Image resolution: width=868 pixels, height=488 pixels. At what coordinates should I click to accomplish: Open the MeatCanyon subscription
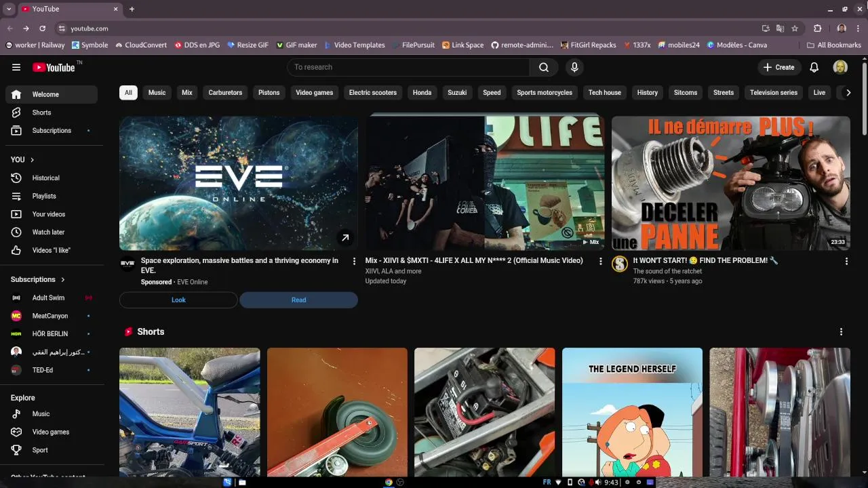click(x=52, y=316)
